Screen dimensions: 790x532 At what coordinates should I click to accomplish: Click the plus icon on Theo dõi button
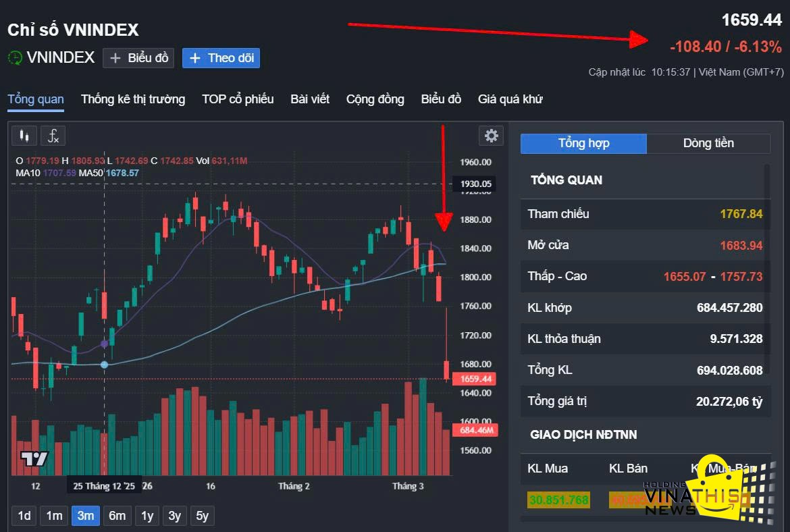[x=196, y=58]
